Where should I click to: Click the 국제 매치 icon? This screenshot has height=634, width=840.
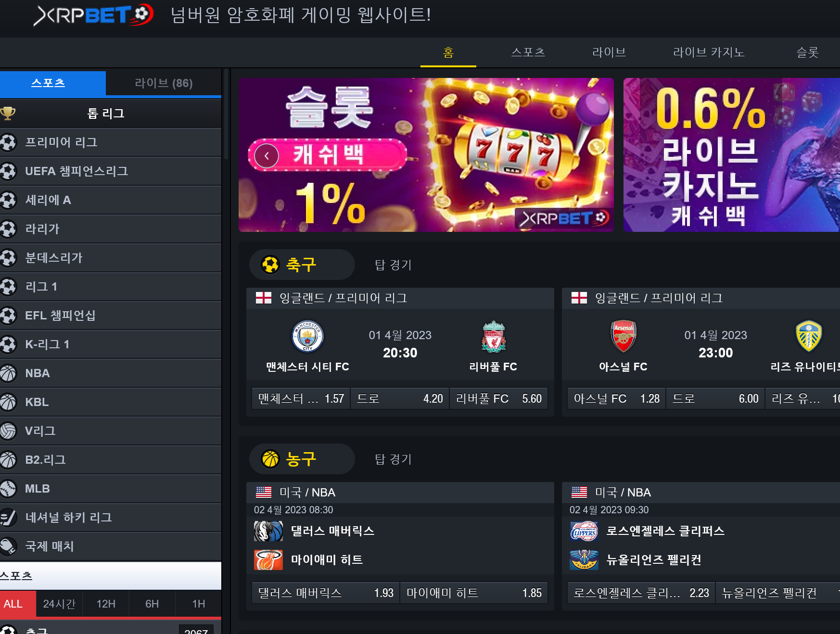coord(8,546)
